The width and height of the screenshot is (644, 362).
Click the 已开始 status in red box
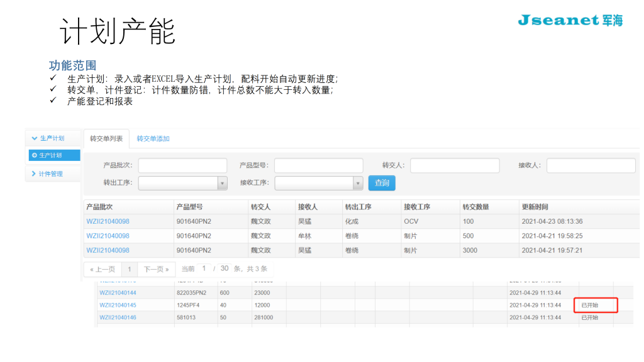tap(595, 305)
